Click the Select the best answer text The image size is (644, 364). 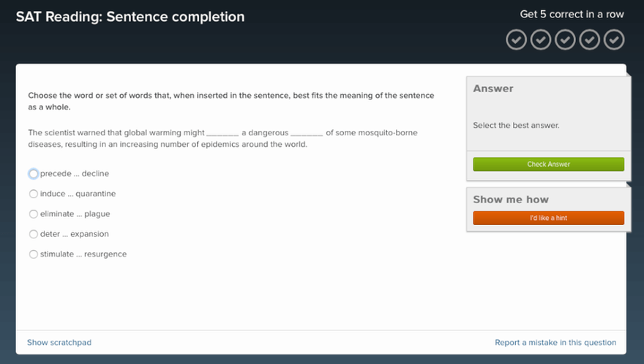(x=516, y=126)
